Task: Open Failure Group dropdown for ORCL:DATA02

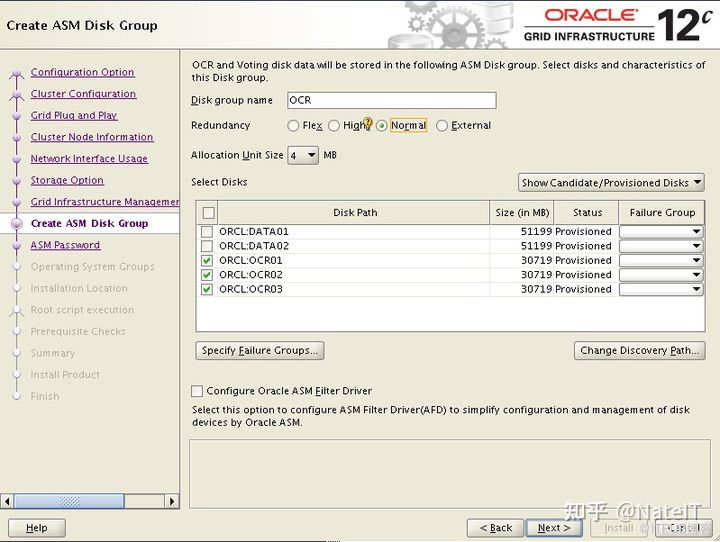Action: click(x=661, y=246)
